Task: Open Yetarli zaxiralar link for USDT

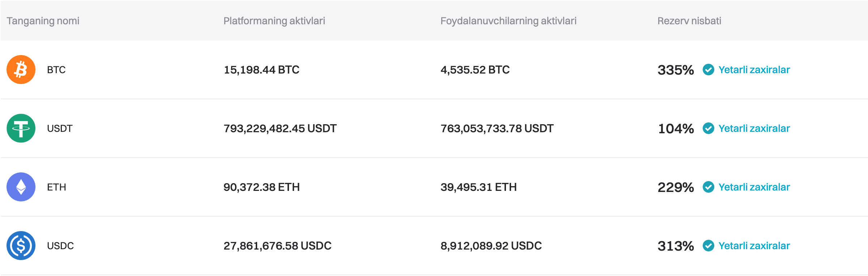Action: point(754,128)
